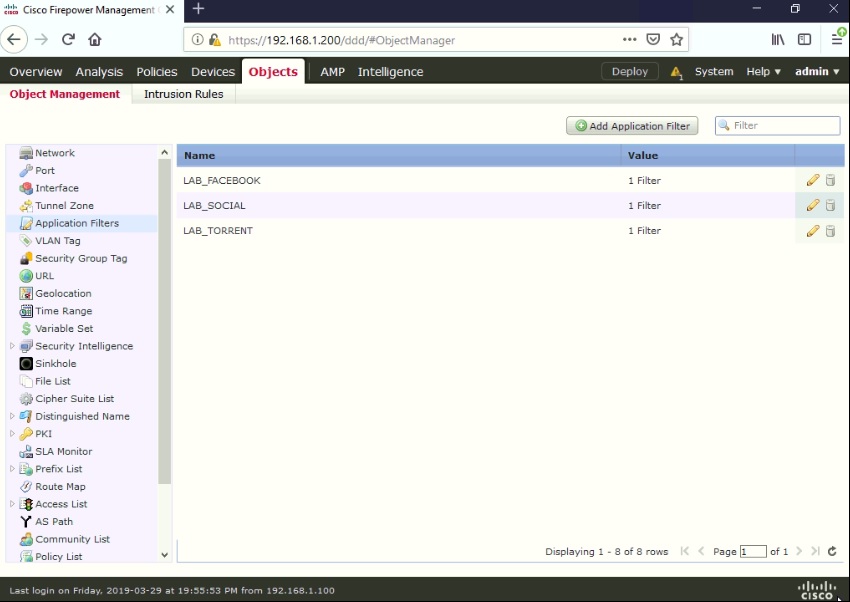850x602 pixels.
Task: Open the System link
Action: pyautogui.click(x=714, y=72)
